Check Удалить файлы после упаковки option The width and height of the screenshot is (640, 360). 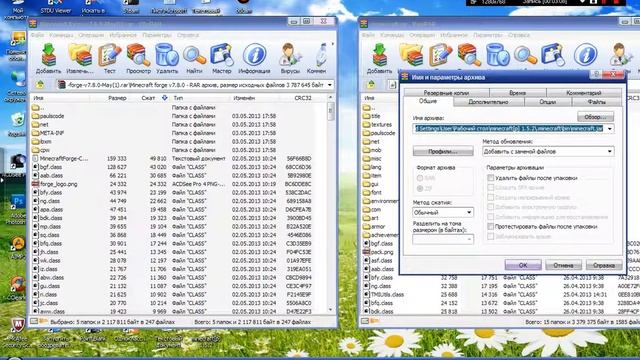(491, 178)
